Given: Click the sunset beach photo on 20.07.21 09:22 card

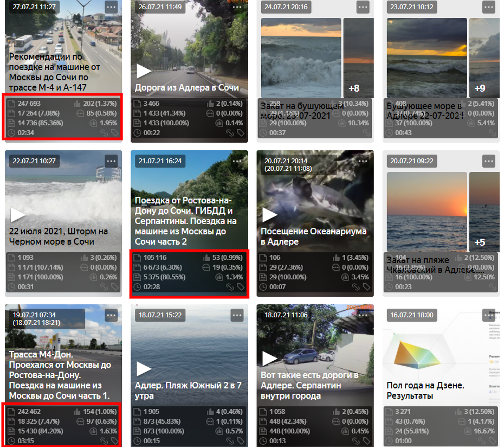Looking at the screenshot, I should 427,212.
